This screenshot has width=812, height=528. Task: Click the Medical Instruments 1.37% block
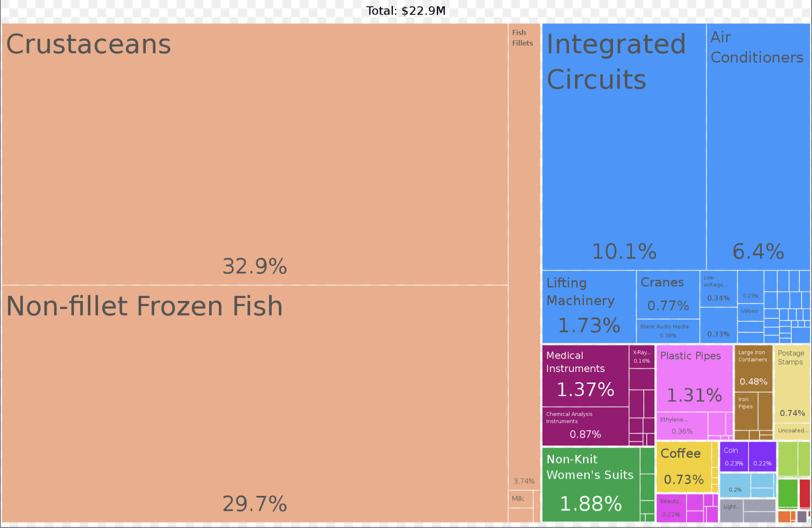tap(585, 376)
